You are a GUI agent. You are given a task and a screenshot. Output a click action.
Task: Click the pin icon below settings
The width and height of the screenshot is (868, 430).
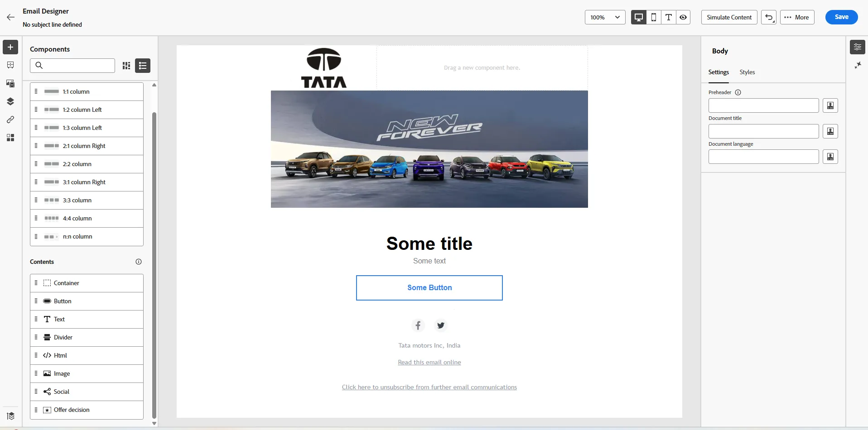[x=858, y=65]
